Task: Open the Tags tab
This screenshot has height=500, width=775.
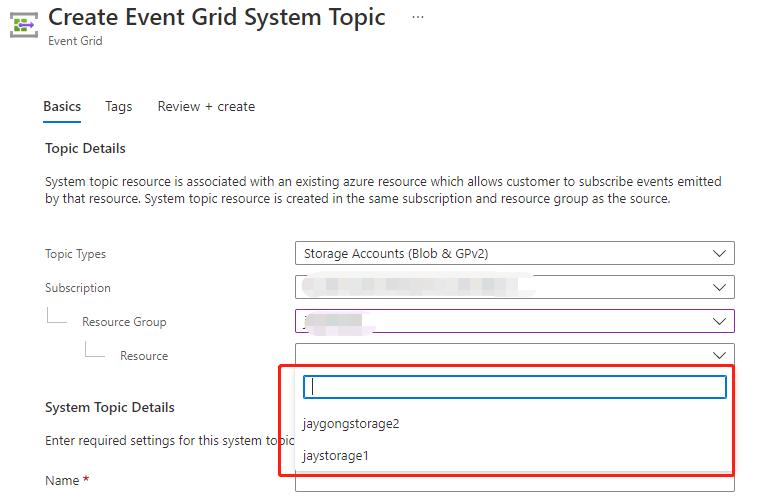Action: [x=119, y=106]
